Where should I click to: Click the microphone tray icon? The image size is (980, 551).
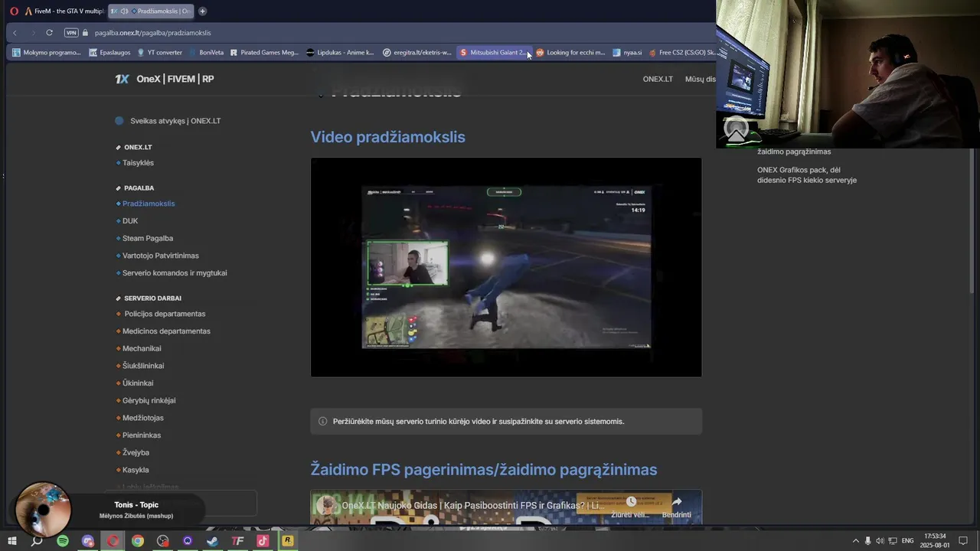(x=867, y=541)
